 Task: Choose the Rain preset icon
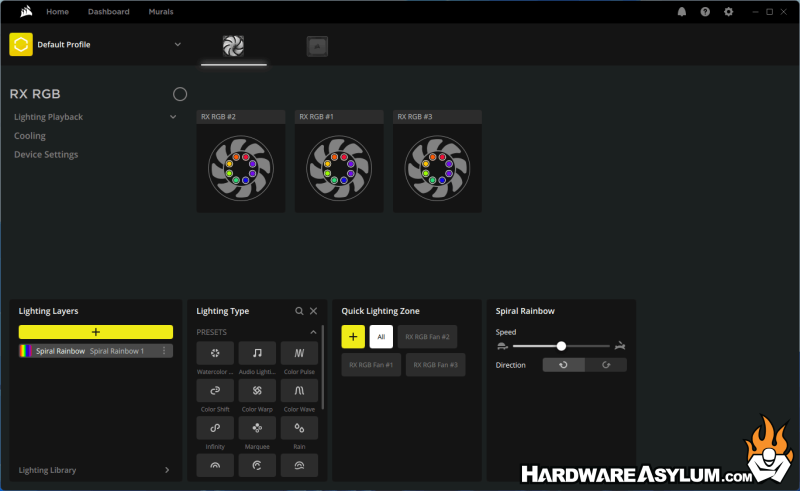click(x=299, y=428)
